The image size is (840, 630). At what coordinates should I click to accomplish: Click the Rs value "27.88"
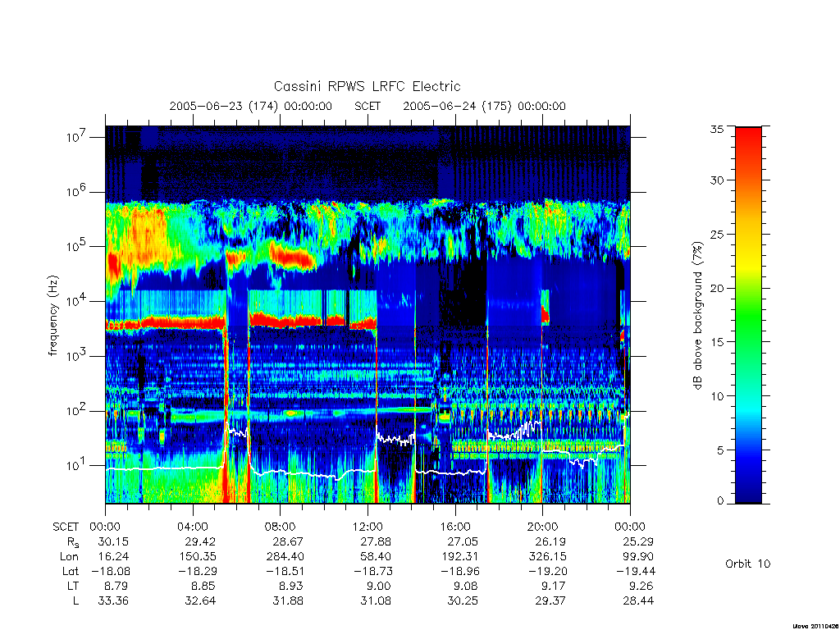click(x=376, y=541)
